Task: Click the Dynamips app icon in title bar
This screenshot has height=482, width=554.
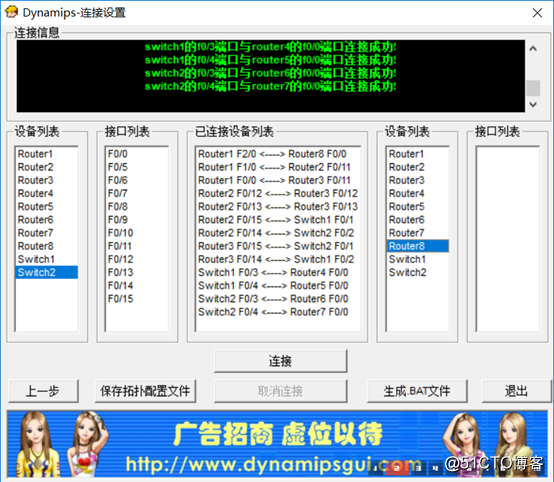Action: click(x=11, y=12)
